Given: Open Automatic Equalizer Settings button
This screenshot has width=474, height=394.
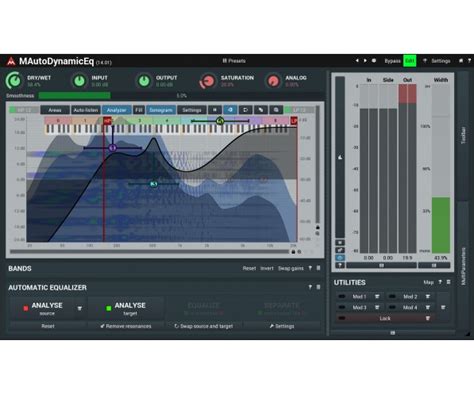Looking at the screenshot, I should pyautogui.click(x=282, y=326).
